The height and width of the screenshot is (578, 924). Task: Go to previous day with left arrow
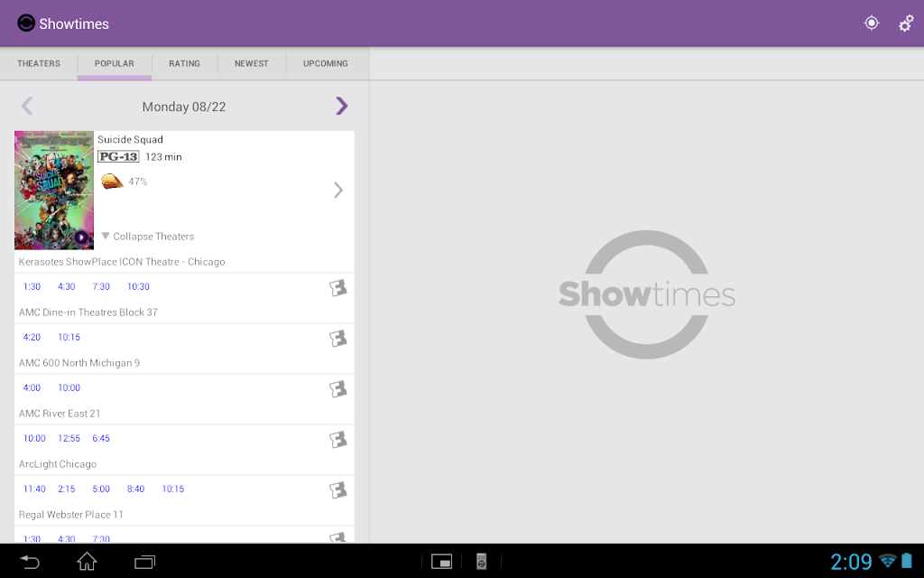(x=27, y=107)
